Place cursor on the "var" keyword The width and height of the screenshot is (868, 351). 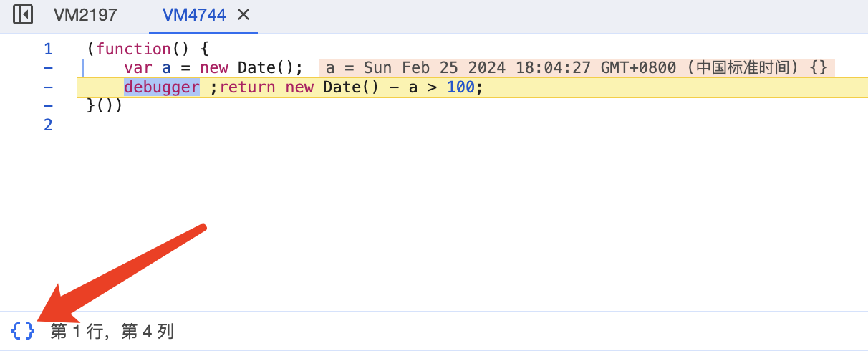point(138,68)
